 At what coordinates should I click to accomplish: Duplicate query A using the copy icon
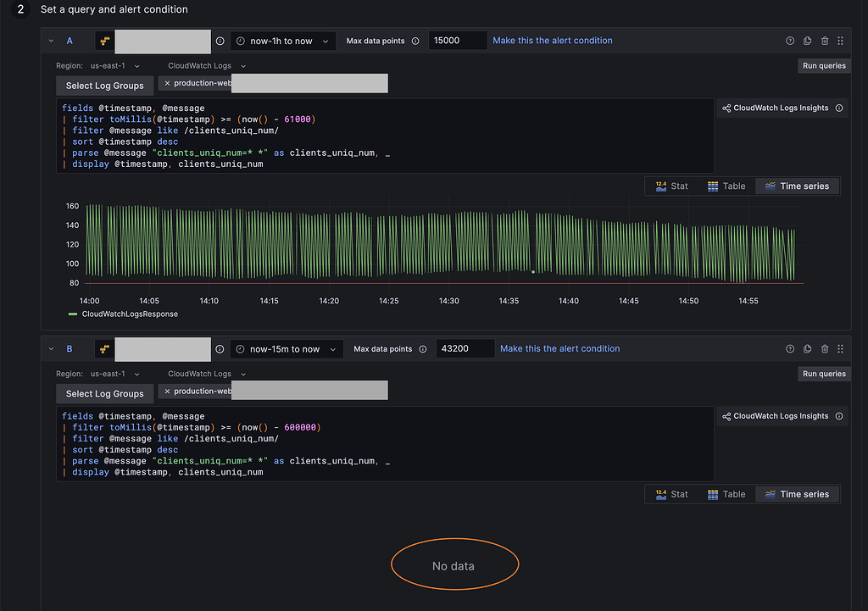[808, 41]
